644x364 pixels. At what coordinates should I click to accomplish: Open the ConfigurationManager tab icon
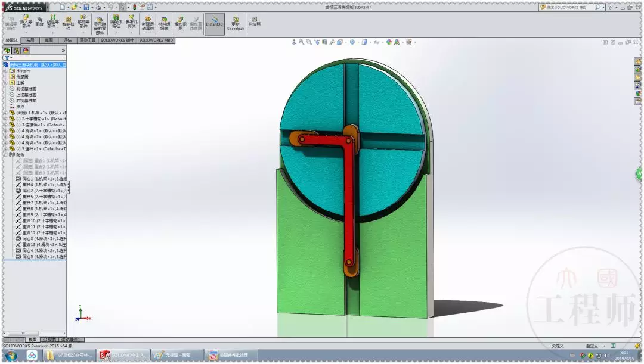(x=17, y=51)
